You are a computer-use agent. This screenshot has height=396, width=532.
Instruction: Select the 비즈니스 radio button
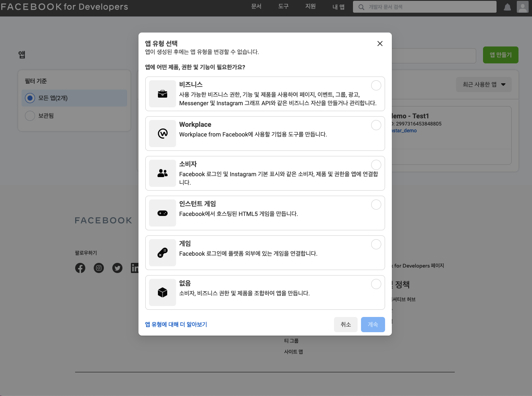pyautogui.click(x=376, y=85)
